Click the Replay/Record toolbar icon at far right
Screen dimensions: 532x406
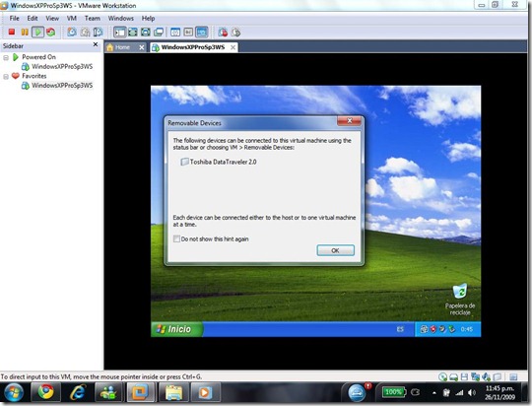[x=235, y=33]
